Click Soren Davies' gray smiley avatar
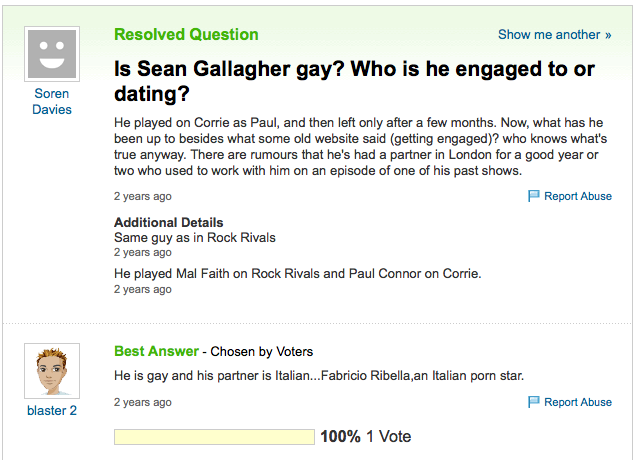This screenshot has height=460, width=634. click(x=51, y=53)
